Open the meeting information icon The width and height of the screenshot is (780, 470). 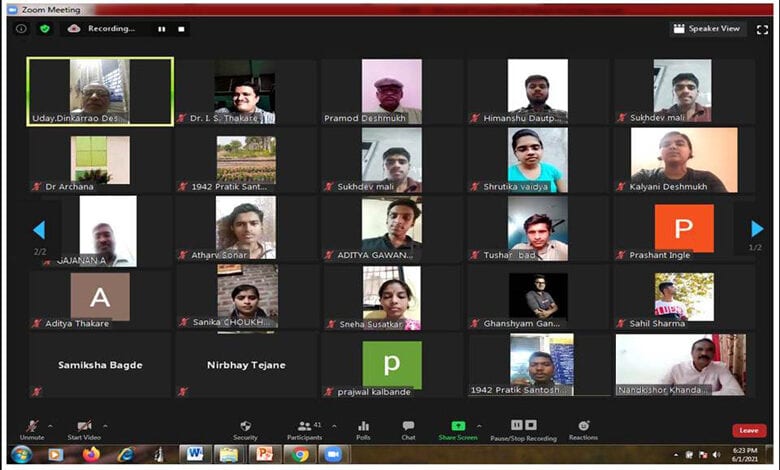coord(21,29)
